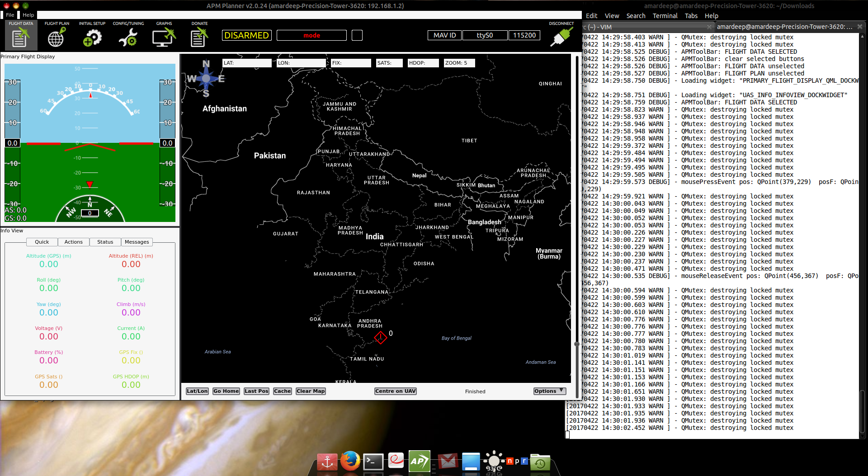Image resolution: width=868 pixels, height=476 pixels.
Task: Open the terminal View menu
Action: [612, 16]
